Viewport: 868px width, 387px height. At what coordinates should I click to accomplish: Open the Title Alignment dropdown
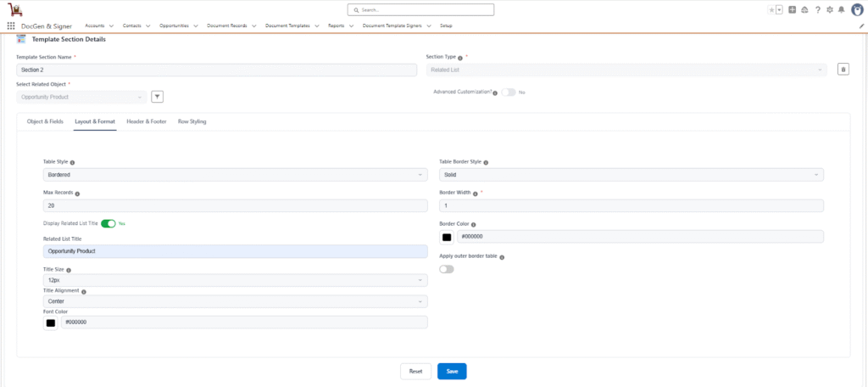(235, 300)
